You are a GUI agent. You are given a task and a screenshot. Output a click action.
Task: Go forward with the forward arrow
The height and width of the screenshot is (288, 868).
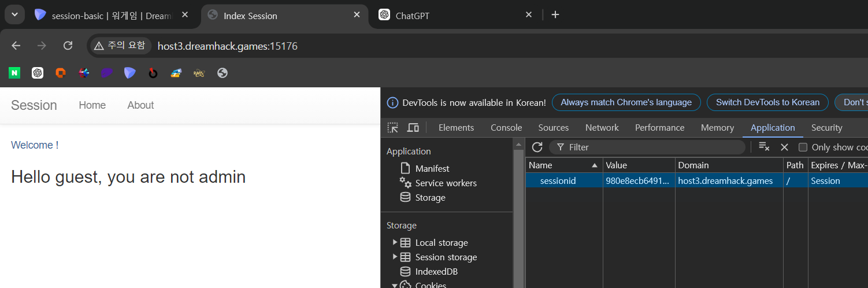pos(42,46)
